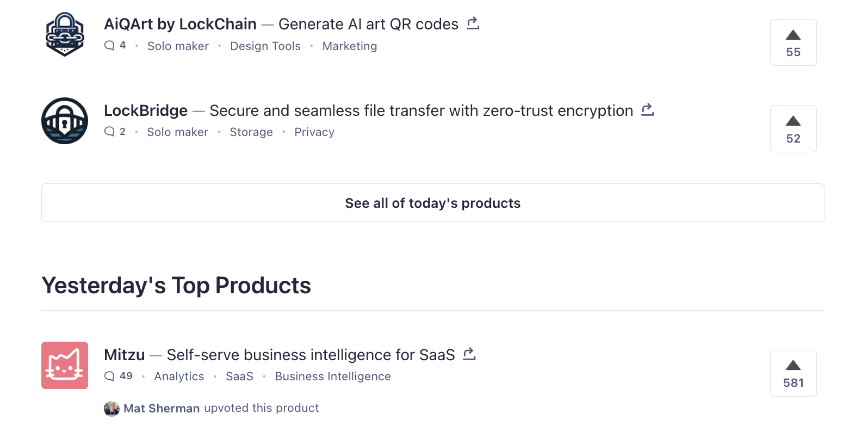
Task: Open the Privacy topic tag
Action: tap(314, 132)
